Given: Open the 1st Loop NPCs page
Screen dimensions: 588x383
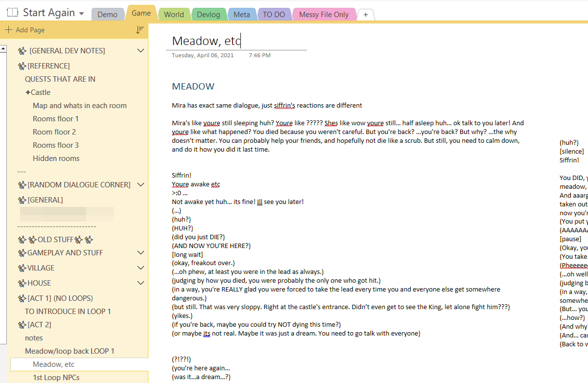Looking at the screenshot, I should pyautogui.click(x=56, y=378).
